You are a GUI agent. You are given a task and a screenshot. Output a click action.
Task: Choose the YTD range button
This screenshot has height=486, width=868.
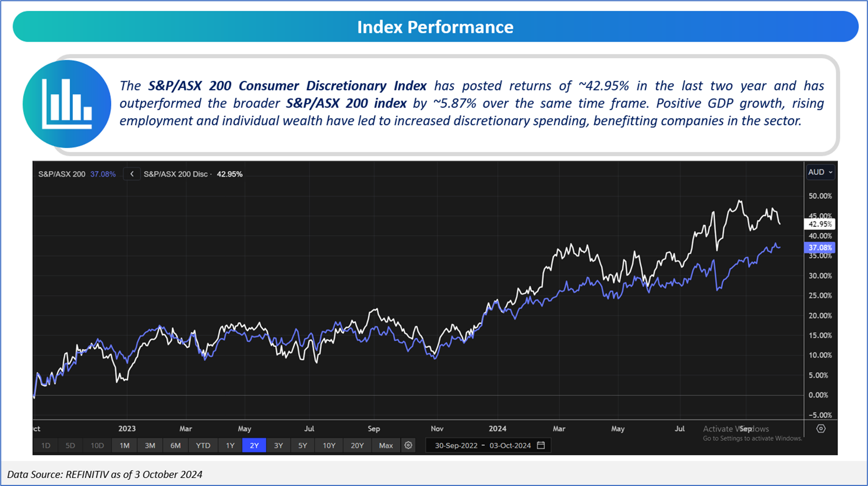pyautogui.click(x=203, y=446)
